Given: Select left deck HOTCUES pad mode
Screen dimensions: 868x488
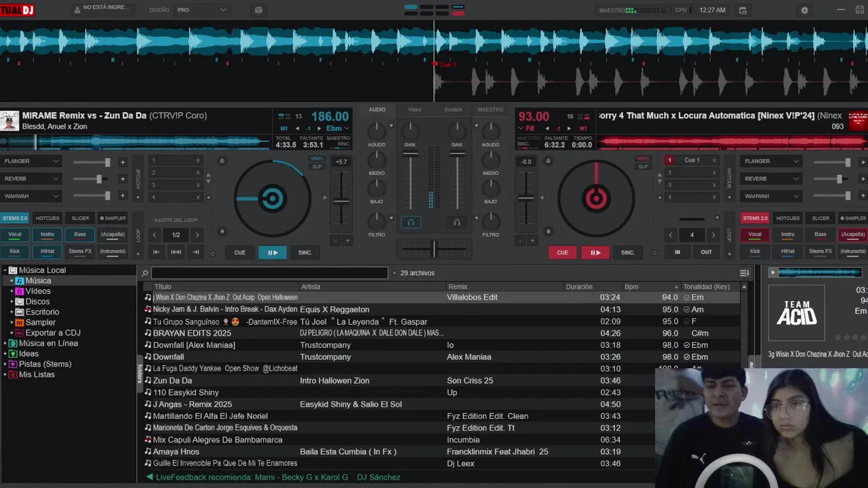Looking at the screenshot, I should pos(47,218).
